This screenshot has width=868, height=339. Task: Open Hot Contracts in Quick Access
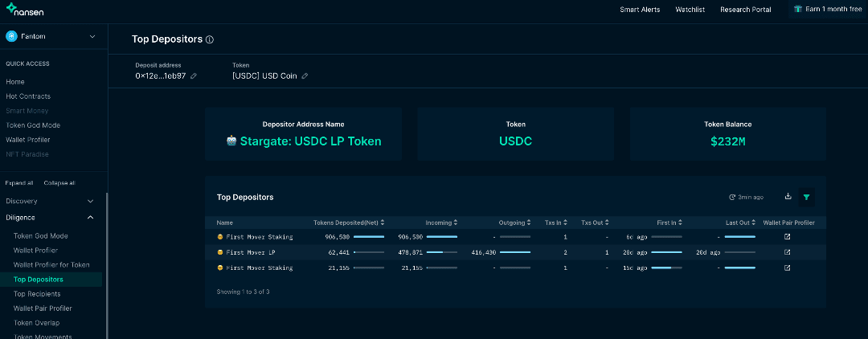(28, 96)
